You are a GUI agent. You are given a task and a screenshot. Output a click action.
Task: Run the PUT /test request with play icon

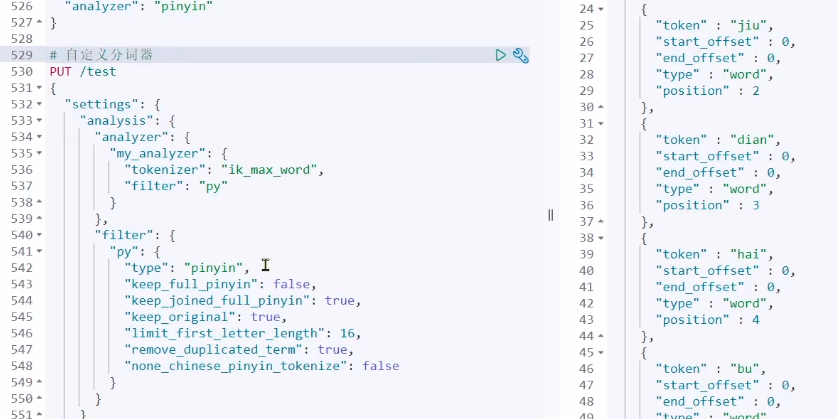click(500, 55)
